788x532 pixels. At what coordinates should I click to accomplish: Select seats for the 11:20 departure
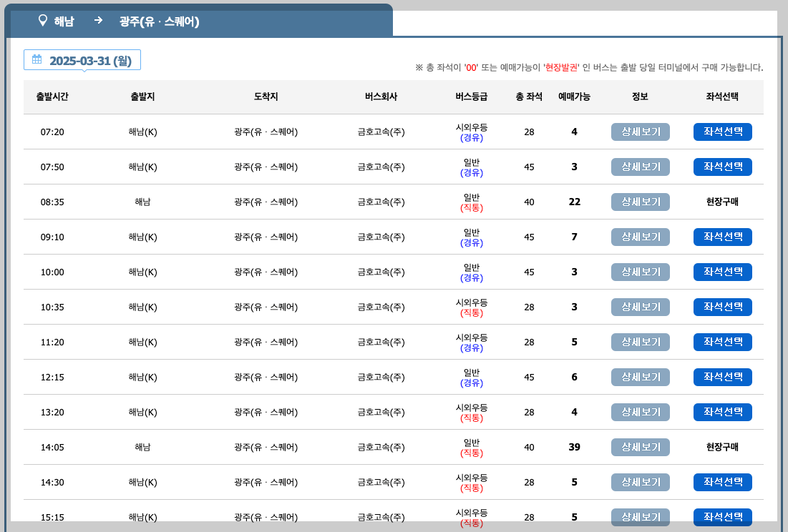[x=722, y=342]
